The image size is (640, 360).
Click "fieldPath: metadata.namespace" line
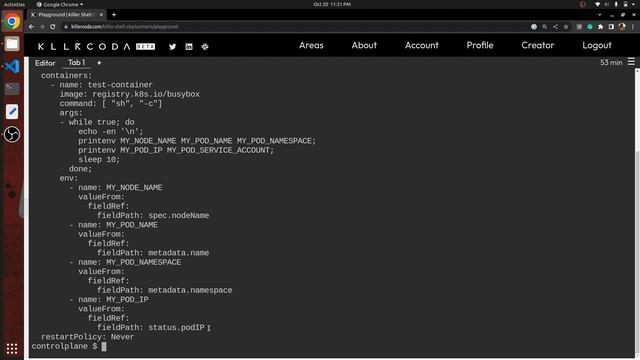point(164,290)
